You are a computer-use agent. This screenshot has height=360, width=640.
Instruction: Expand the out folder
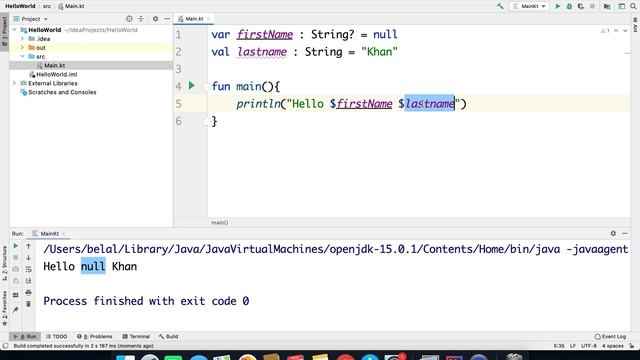pos(22,48)
